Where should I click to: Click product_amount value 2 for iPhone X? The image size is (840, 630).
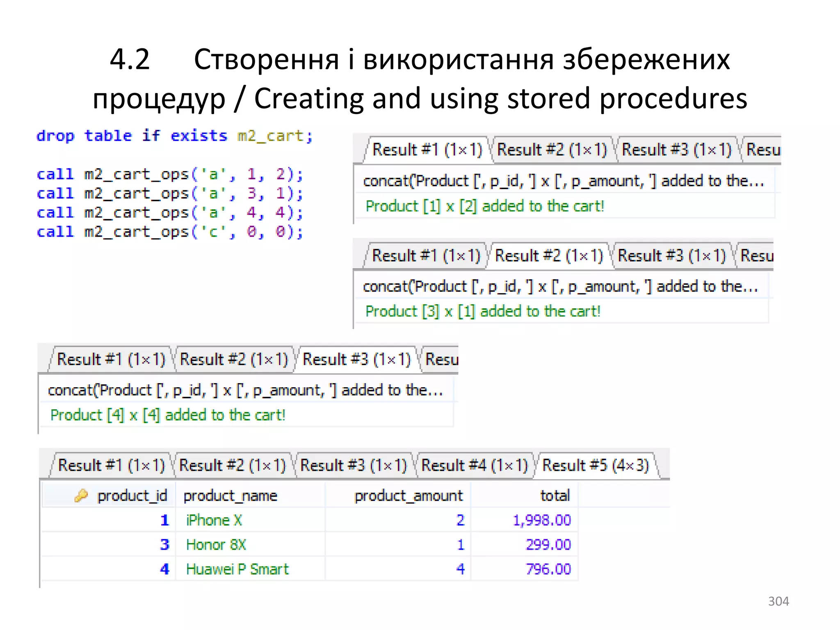pyautogui.click(x=460, y=520)
